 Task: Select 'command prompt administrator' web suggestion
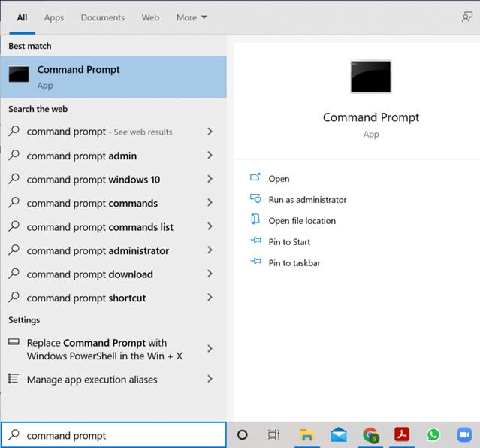(113, 250)
